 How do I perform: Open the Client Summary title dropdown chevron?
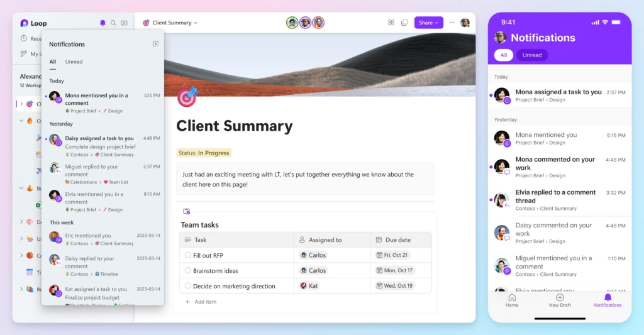[196, 23]
